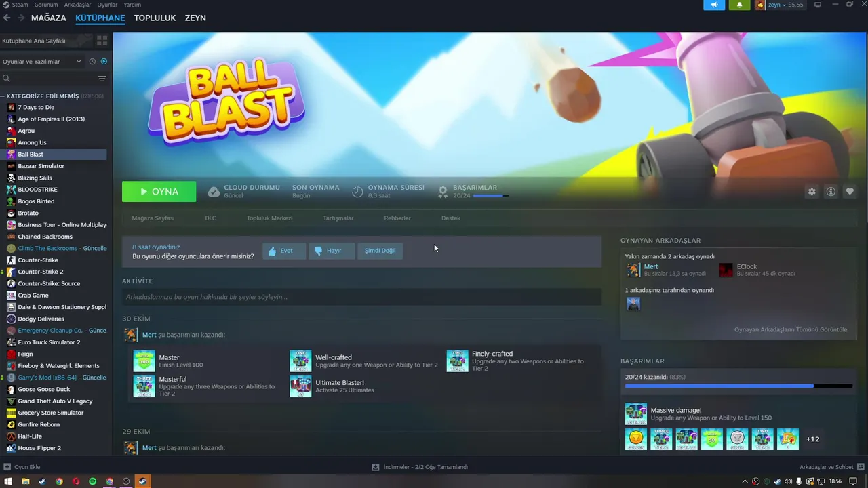The image size is (868, 488).
Task: Toggle sort by recent activity clock icon
Action: coord(93,62)
